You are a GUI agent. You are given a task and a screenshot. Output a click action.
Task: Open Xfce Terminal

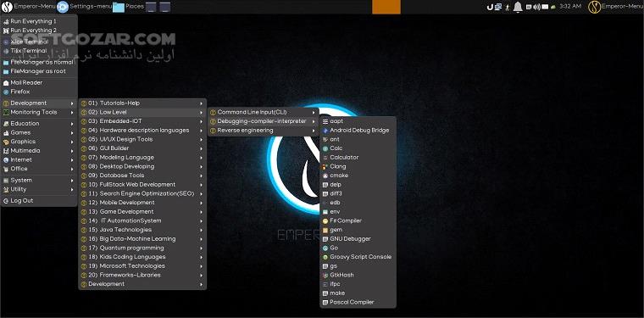(x=39, y=42)
